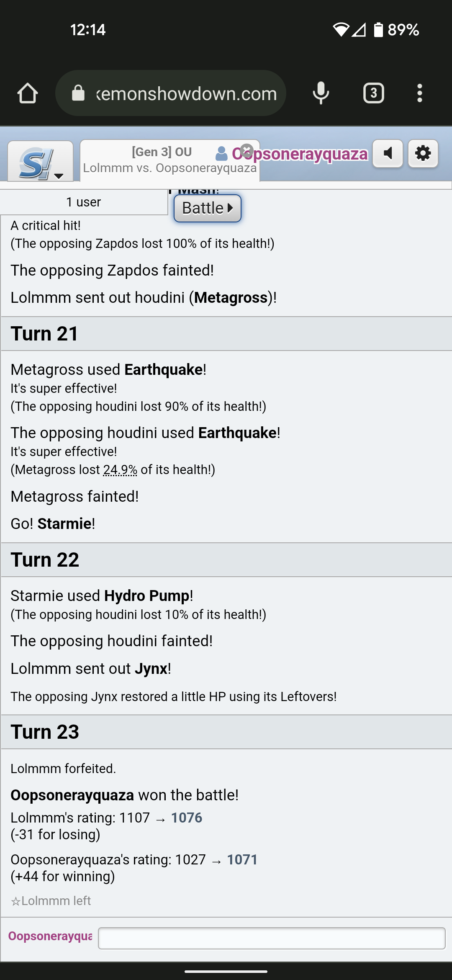Tap the Oopsonerayquaza name beside chat box
452x980 pixels.
point(50,936)
